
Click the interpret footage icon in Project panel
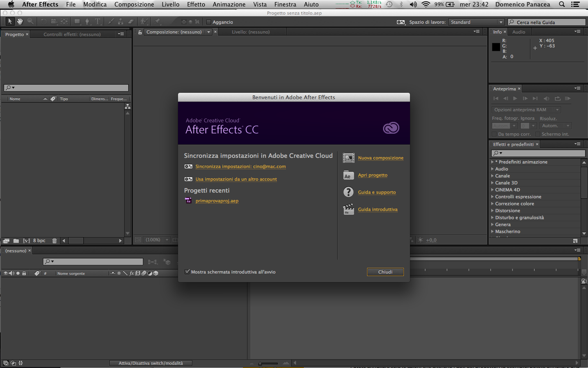point(6,241)
